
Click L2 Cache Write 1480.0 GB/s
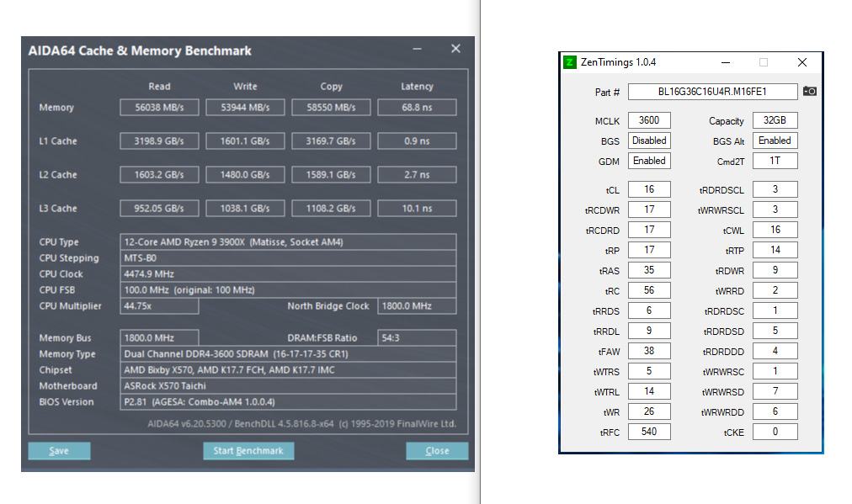(245, 175)
